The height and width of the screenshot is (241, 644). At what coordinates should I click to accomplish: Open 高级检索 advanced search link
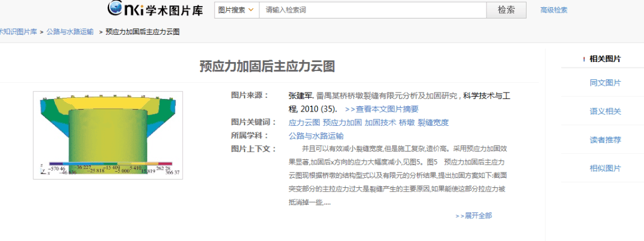pos(553,10)
